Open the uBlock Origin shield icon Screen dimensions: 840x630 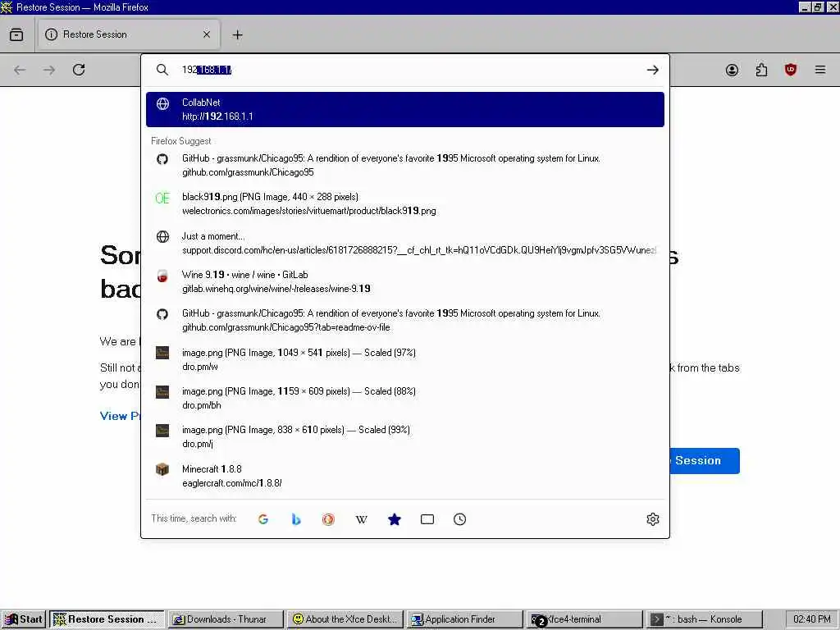click(x=791, y=70)
